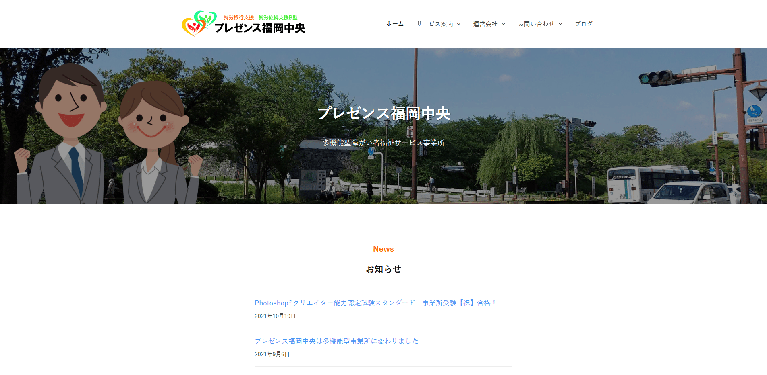Open the ブログ menu item

[x=584, y=23]
